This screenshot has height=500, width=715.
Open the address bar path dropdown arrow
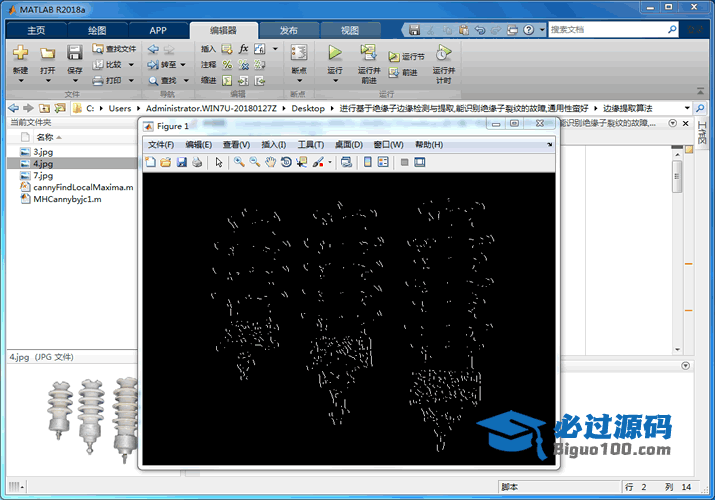click(x=687, y=108)
